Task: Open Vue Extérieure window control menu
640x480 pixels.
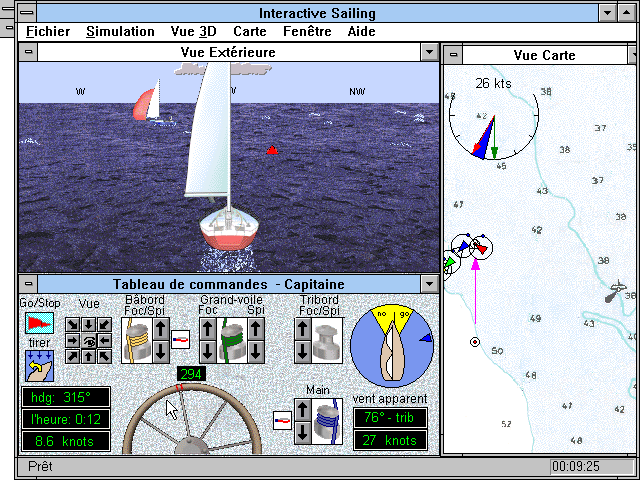Action: pos(28,52)
